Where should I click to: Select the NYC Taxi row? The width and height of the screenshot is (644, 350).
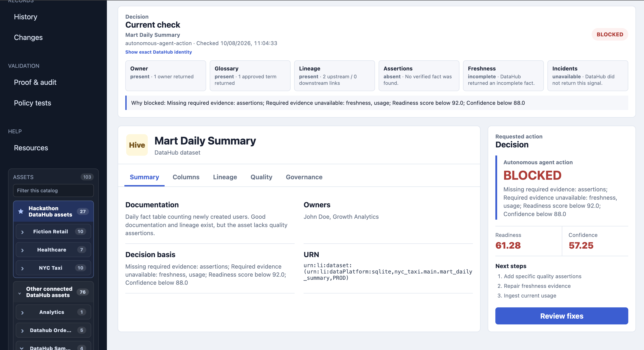53,268
